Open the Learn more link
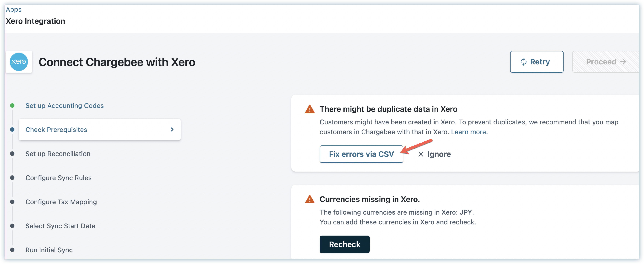 [x=468, y=132]
